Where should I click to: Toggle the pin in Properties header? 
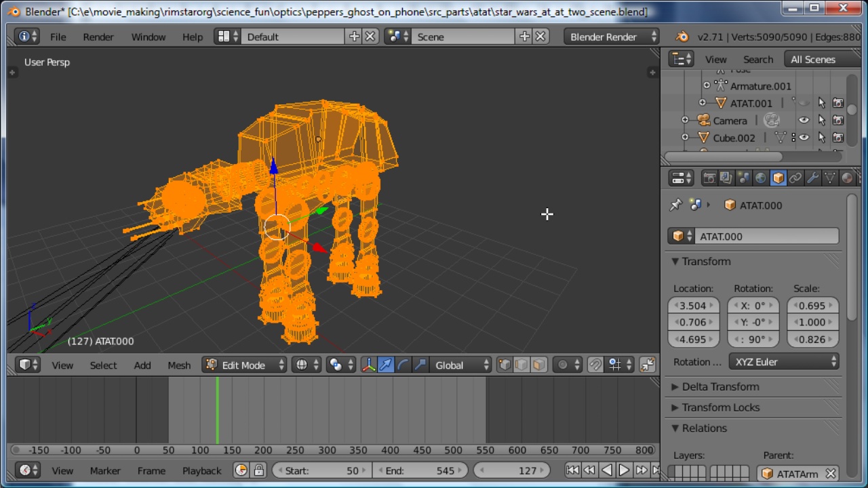point(675,205)
